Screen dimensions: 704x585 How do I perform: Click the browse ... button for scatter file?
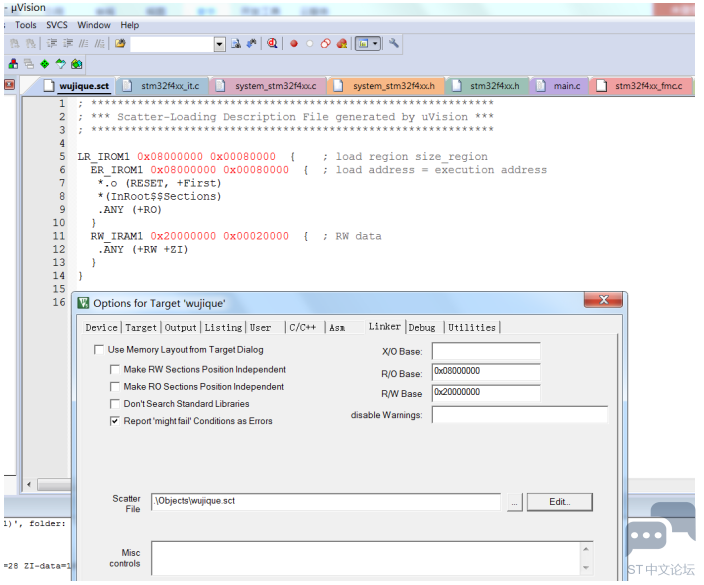(x=515, y=502)
